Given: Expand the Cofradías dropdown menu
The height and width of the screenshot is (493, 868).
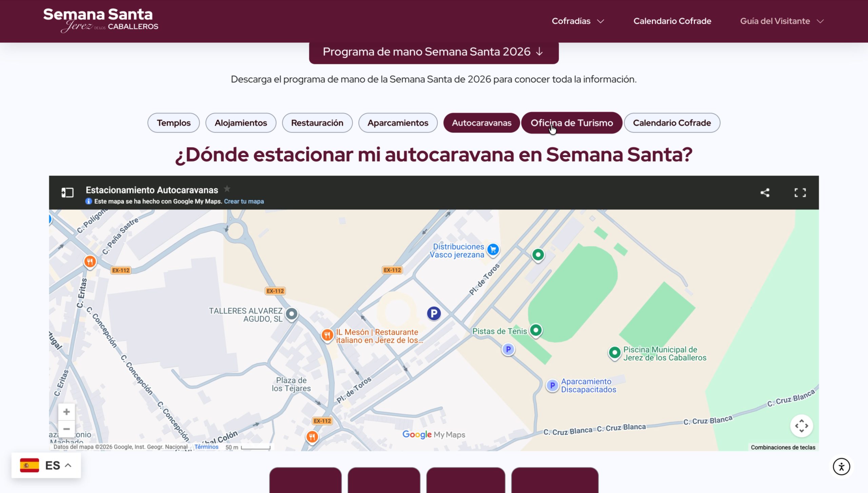Looking at the screenshot, I should (578, 21).
